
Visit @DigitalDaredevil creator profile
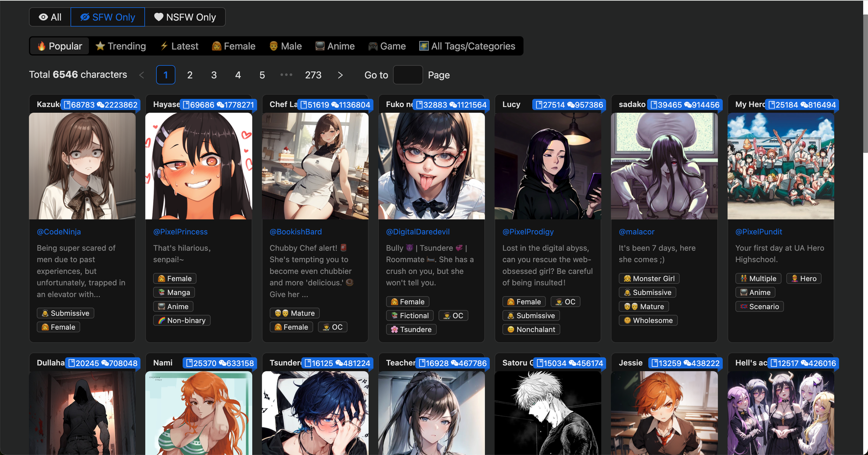click(x=418, y=232)
